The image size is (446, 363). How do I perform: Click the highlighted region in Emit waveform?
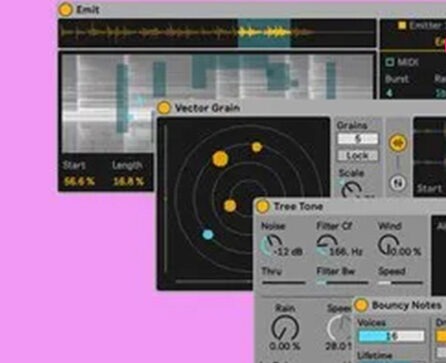coord(264,33)
